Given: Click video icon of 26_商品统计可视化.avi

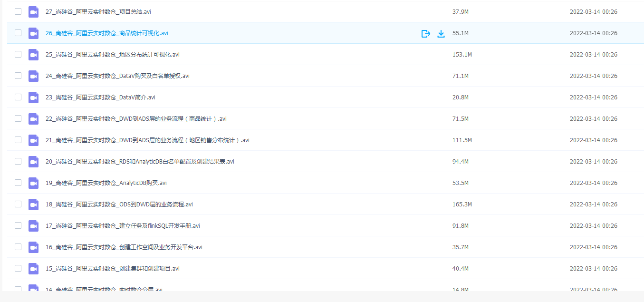Looking at the screenshot, I should point(33,33).
